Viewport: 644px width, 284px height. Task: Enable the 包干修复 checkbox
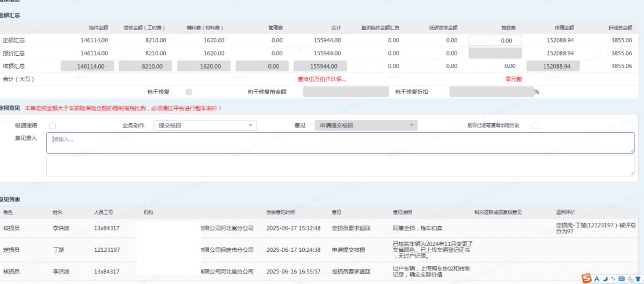pos(189,92)
